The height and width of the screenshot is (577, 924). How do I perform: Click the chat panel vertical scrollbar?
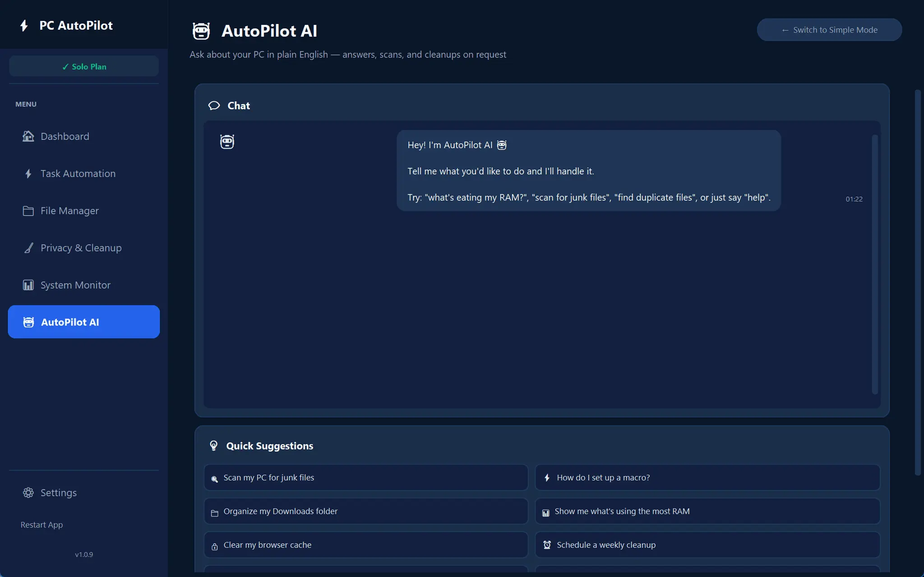pyautogui.click(x=875, y=264)
